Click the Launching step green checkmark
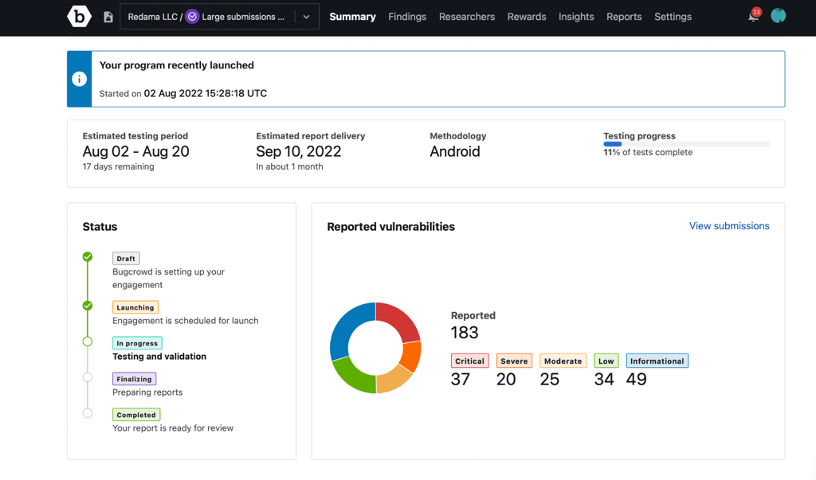 pyautogui.click(x=88, y=306)
